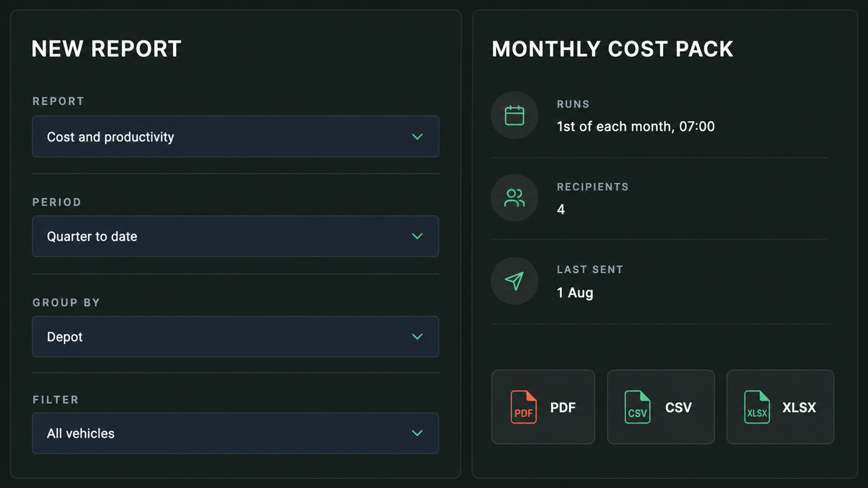Click the "GROUP BY" field label
868x488 pixels.
pyautogui.click(x=66, y=303)
